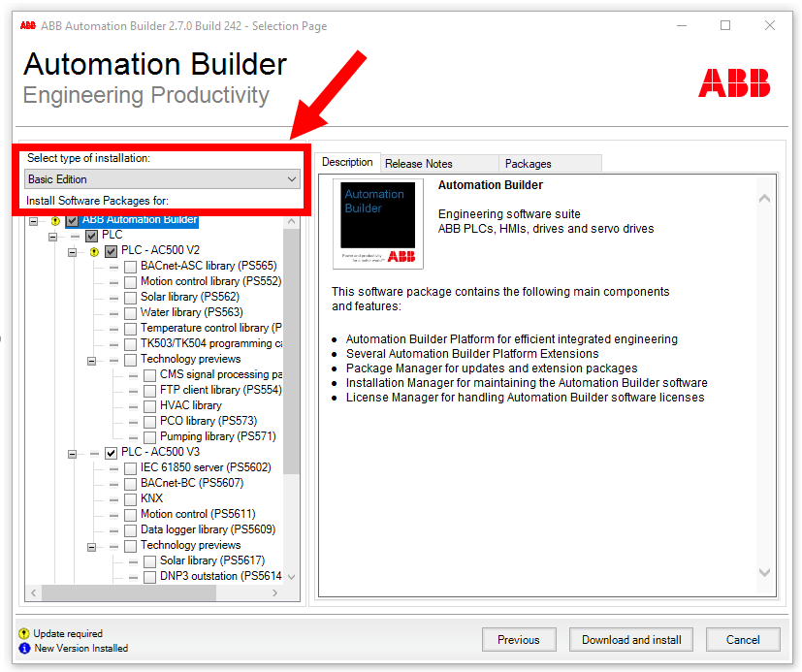Image resolution: width=802 pixels, height=672 pixels.
Task: Enable the KNX package checkbox
Action: pyautogui.click(x=130, y=498)
